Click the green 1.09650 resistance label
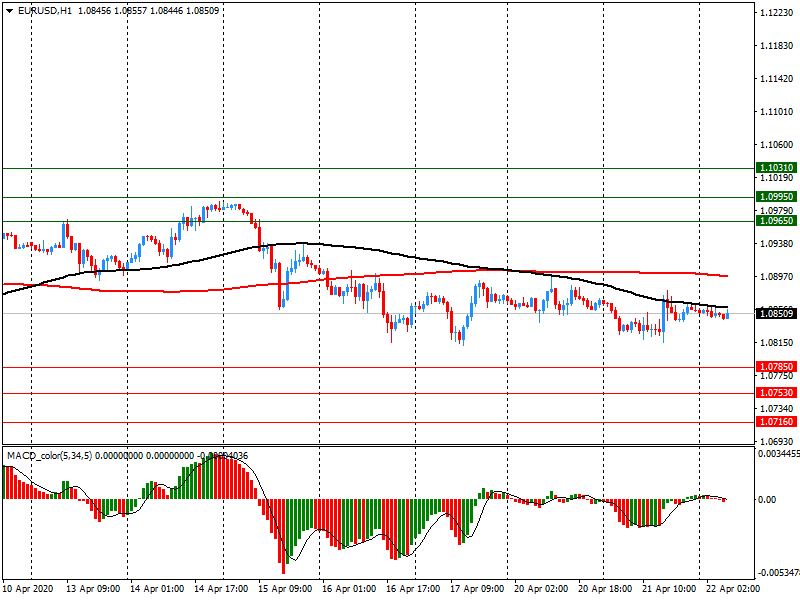This screenshot has height=600, width=800. tap(777, 221)
